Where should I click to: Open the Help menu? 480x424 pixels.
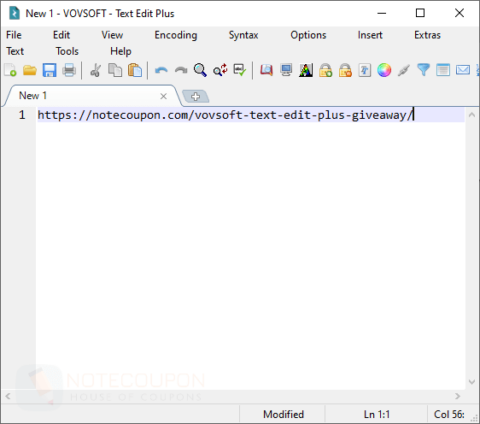[121, 51]
